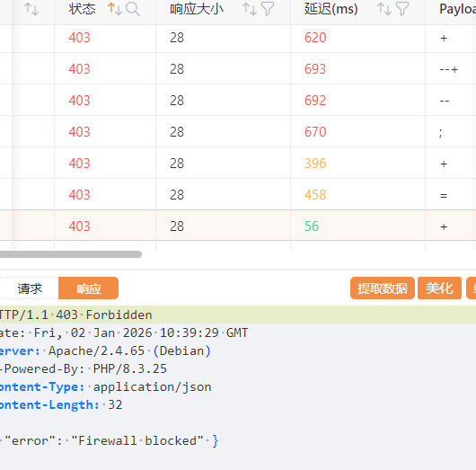The width and height of the screenshot is (476, 470).
Task: Open the response size filter funnel
Action: click(268, 9)
